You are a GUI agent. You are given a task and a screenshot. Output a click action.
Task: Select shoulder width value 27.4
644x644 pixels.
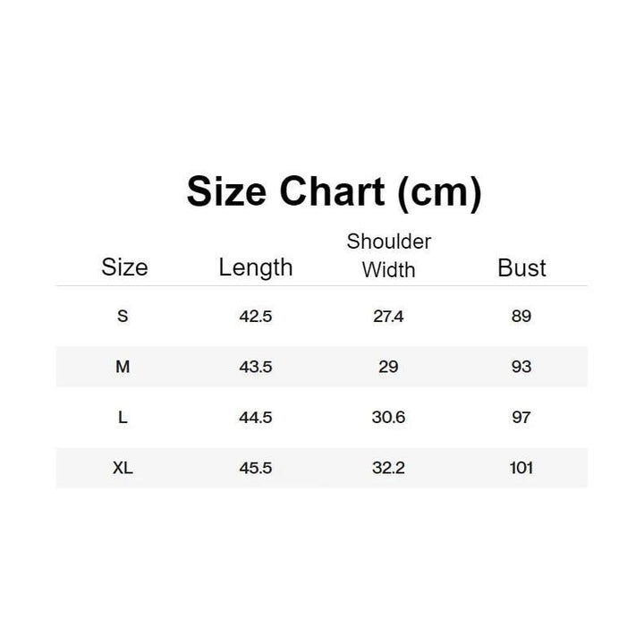388,317
